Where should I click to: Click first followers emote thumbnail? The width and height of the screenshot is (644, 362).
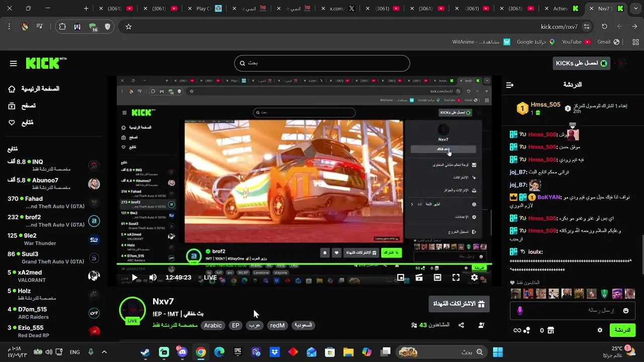tap(515, 294)
